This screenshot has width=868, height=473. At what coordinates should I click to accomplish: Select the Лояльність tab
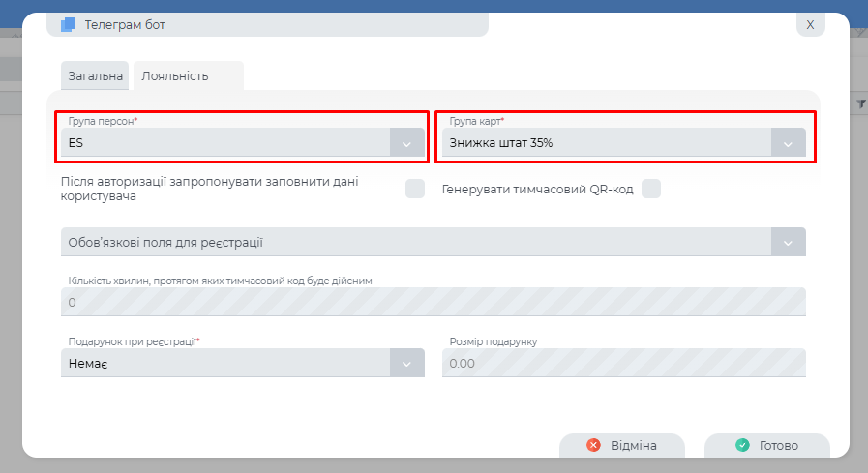[x=175, y=75]
